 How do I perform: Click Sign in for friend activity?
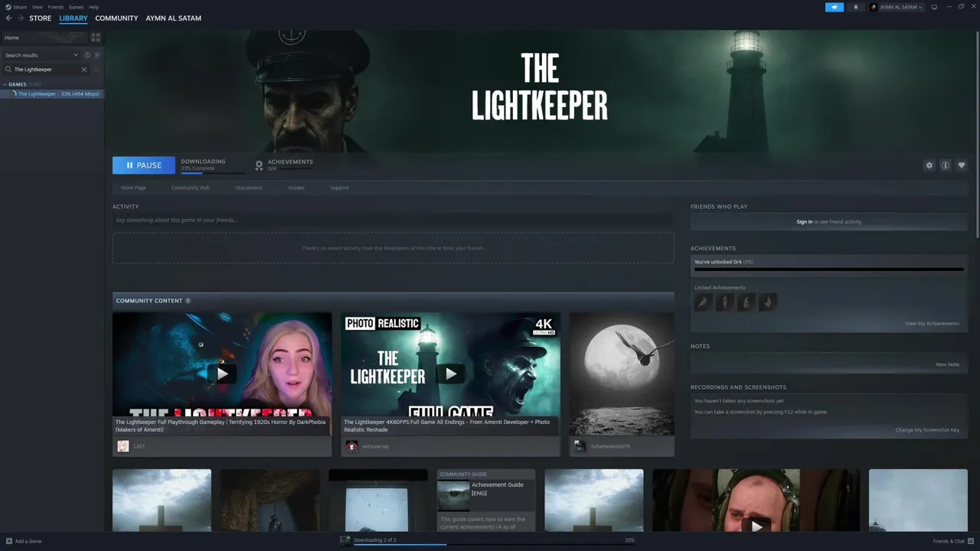804,222
